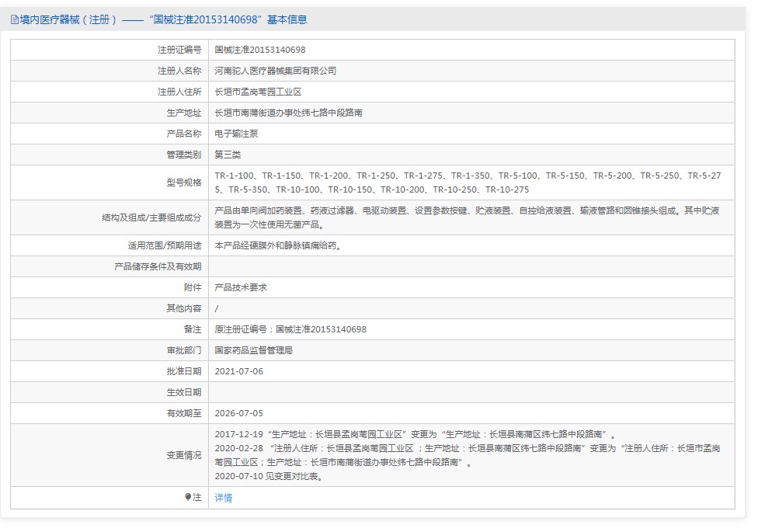Click the 2017-12-19 change record line
Image resolution: width=765 pixels, height=532 pixels.
416,434
